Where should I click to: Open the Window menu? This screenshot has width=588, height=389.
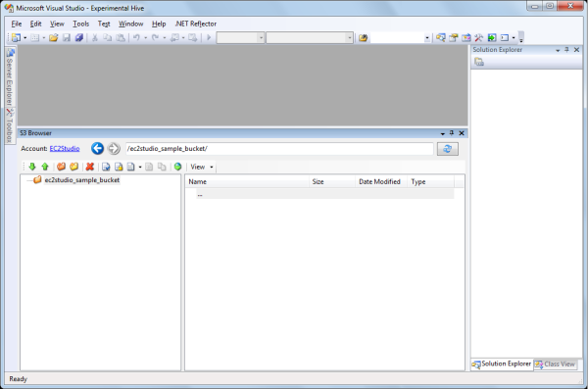(x=131, y=24)
